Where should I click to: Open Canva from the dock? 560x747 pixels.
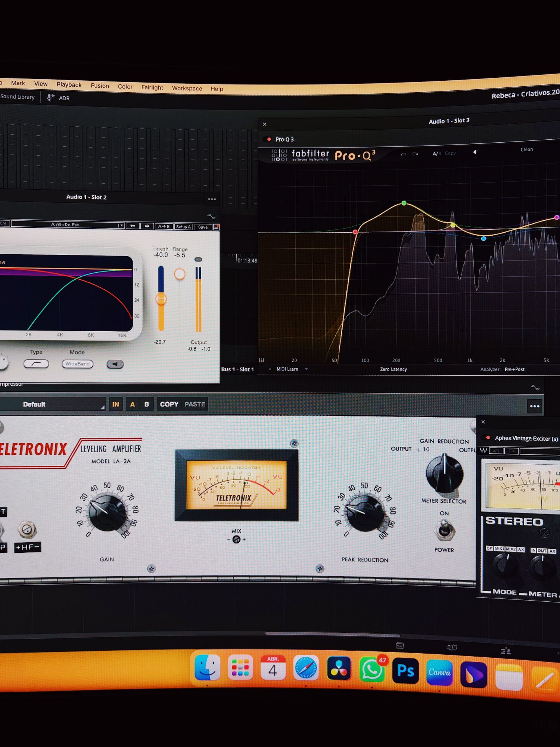click(x=439, y=672)
